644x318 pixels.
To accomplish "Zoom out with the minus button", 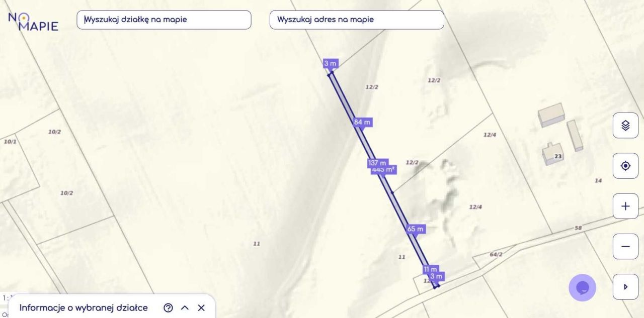I will (625, 246).
